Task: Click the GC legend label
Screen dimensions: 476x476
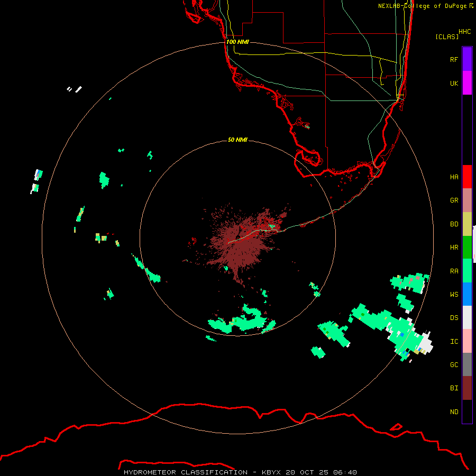Action: [454, 365]
